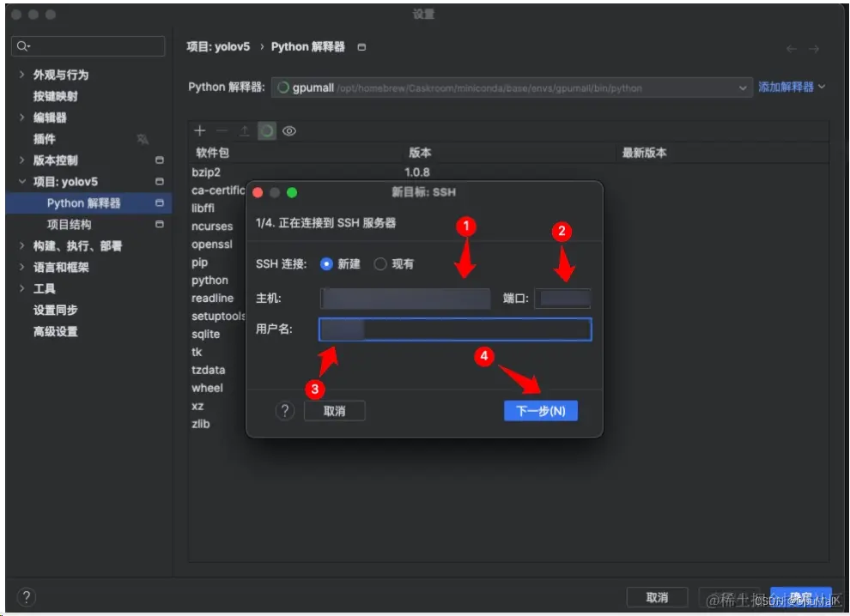
Task: Click the upgrade package arrow icon
Action: pos(244,130)
